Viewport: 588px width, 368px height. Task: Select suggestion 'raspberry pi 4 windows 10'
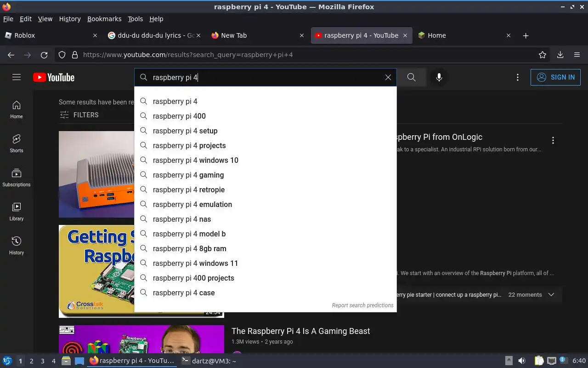(x=266, y=160)
